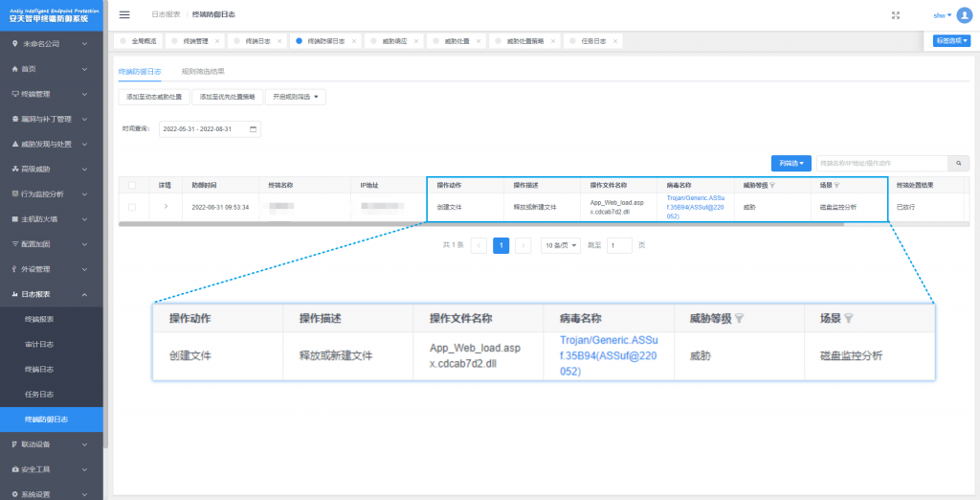980x500 pixels.
Task: Switch to the 规则筛选结果 tab
Action: pyautogui.click(x=203, y=71)
